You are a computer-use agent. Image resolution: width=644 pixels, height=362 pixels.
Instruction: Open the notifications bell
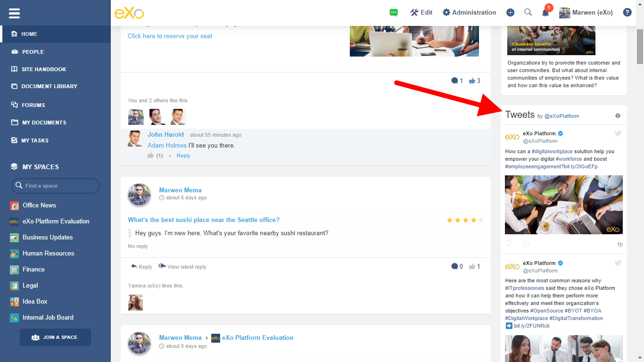(x=545, y=13)
